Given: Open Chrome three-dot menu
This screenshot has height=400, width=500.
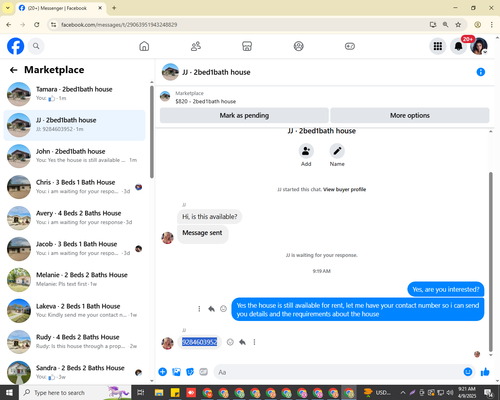Looking at the screenshot, I should pyautogui.click(x=491, y=25).
